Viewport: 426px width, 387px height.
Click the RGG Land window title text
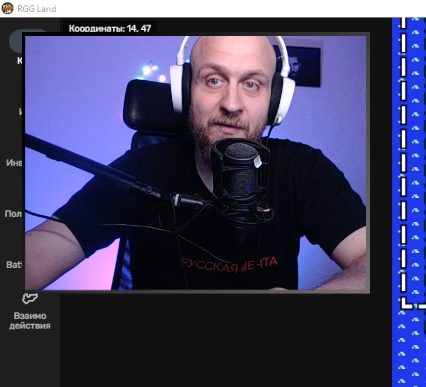[37, 9]
